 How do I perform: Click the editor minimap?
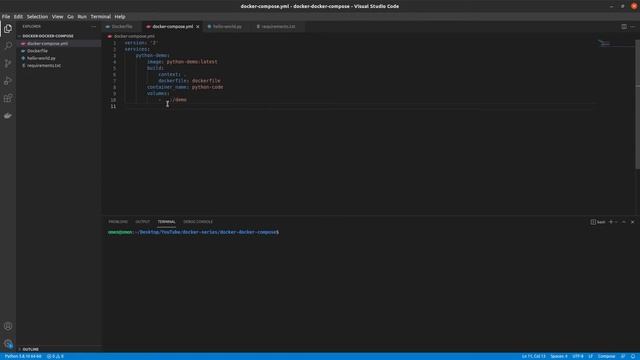[x=616, y=43]
